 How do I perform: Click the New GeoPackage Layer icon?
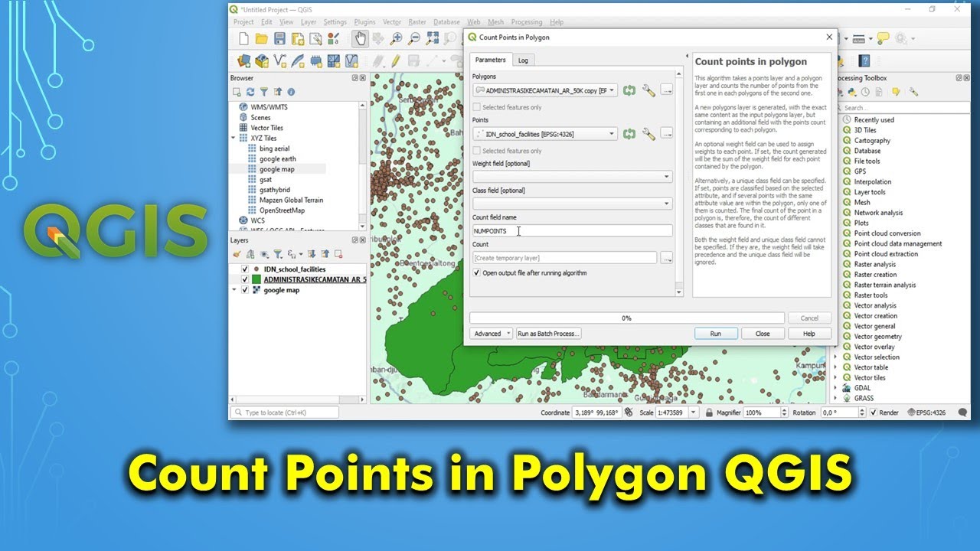click(x=262, y=61)
